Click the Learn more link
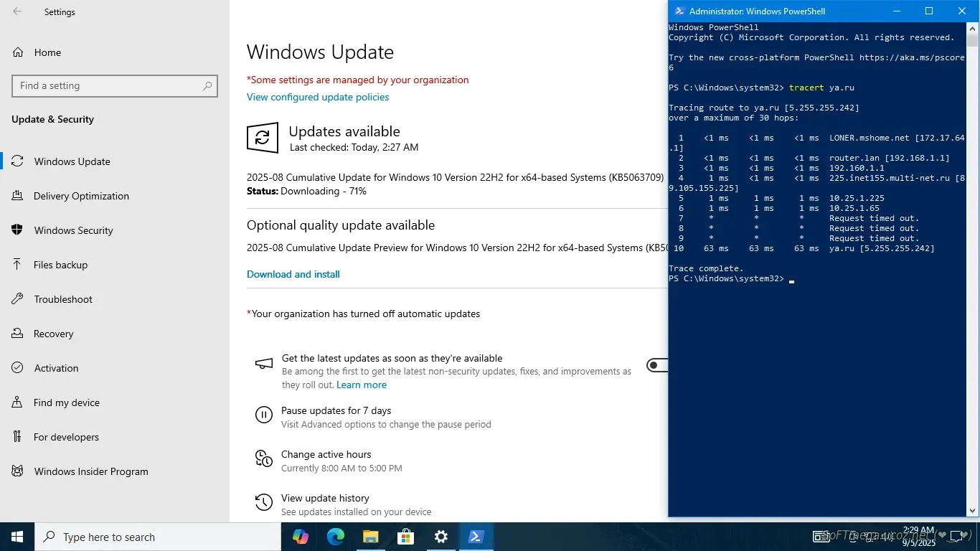 [x=362, y=385]
